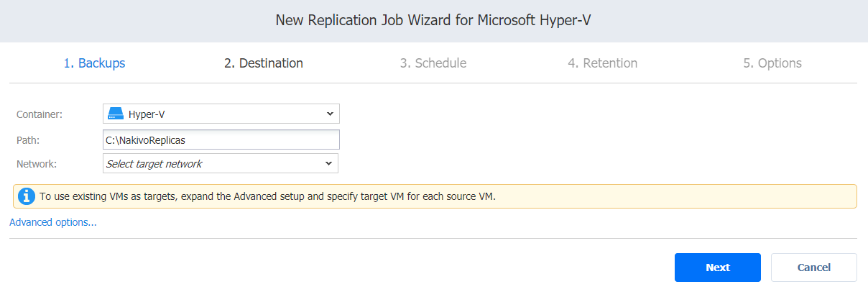Screen dimensions: 868x302
Task: Expand the Network dropdown arrow
Action: 329,163
